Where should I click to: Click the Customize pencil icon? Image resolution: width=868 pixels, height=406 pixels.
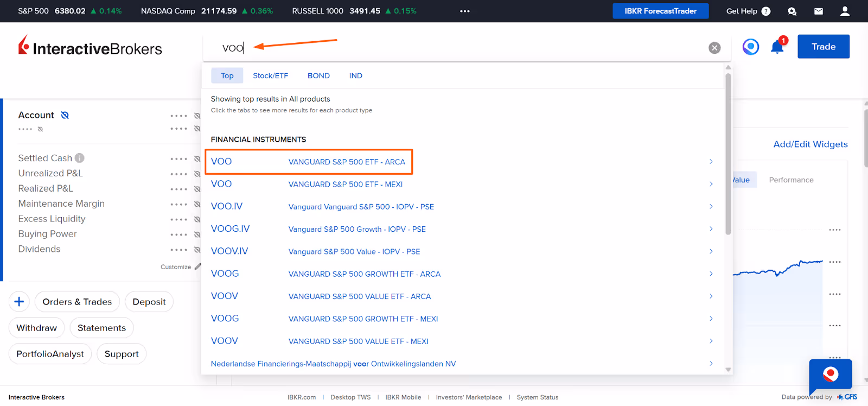[x=197, y=267]
